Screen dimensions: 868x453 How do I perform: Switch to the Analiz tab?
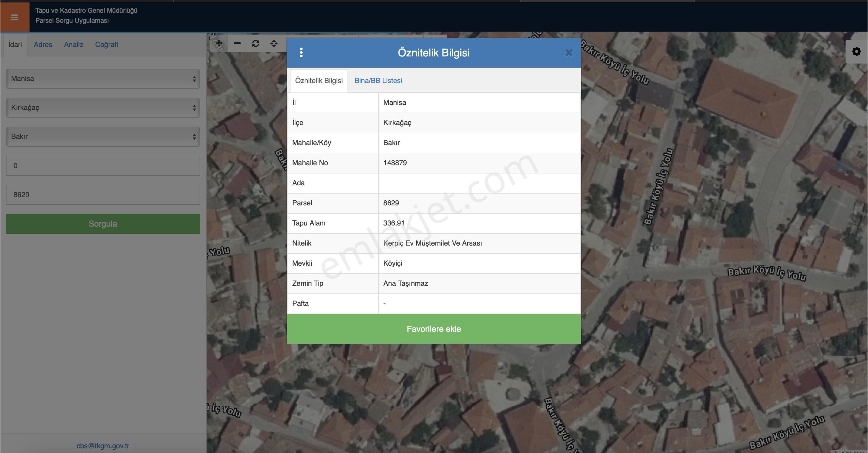pos(74,45)
